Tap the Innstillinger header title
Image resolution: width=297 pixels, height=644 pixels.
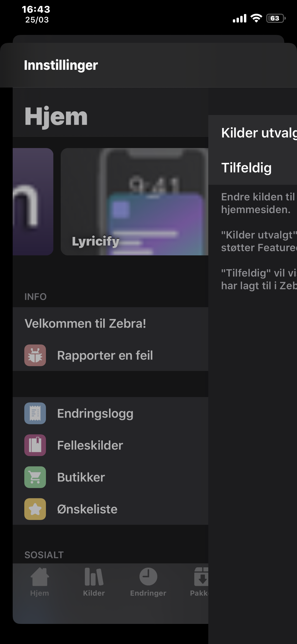tap(61, 65)
